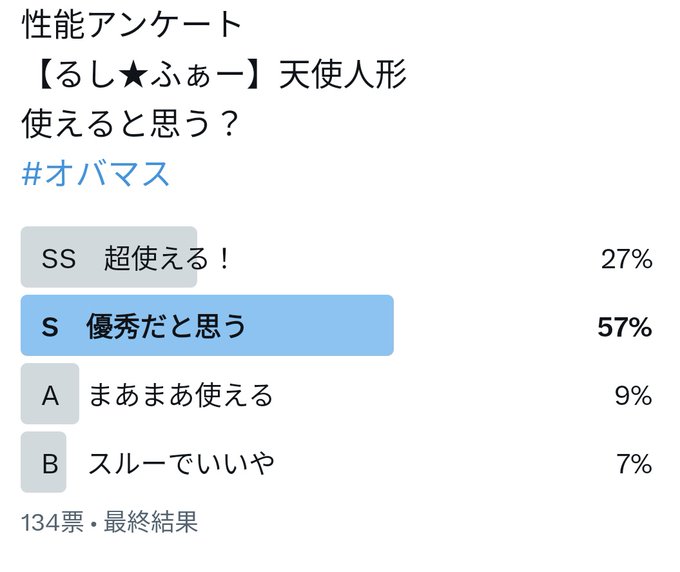Click the 天使人形 text in the tweet

click(x=343, y=74)
